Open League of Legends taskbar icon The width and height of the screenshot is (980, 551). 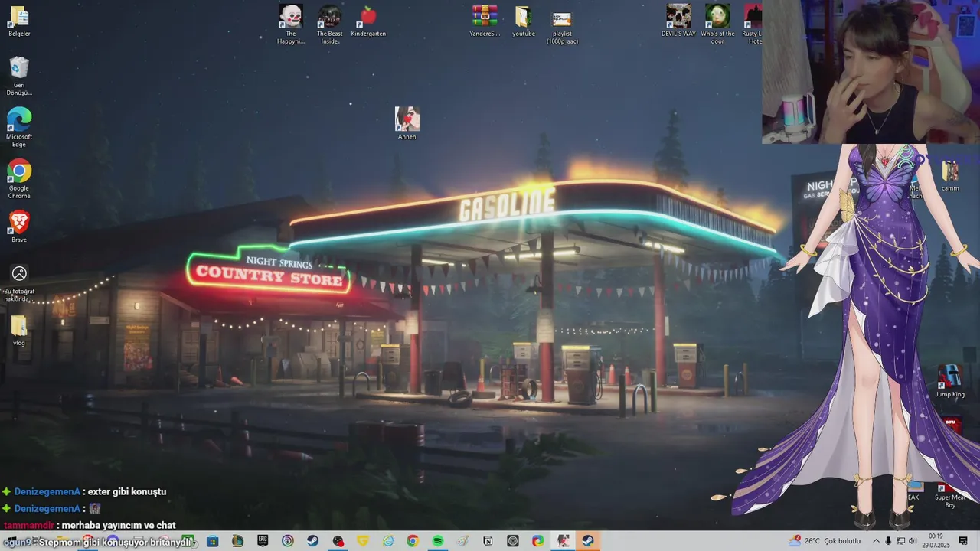237,541
